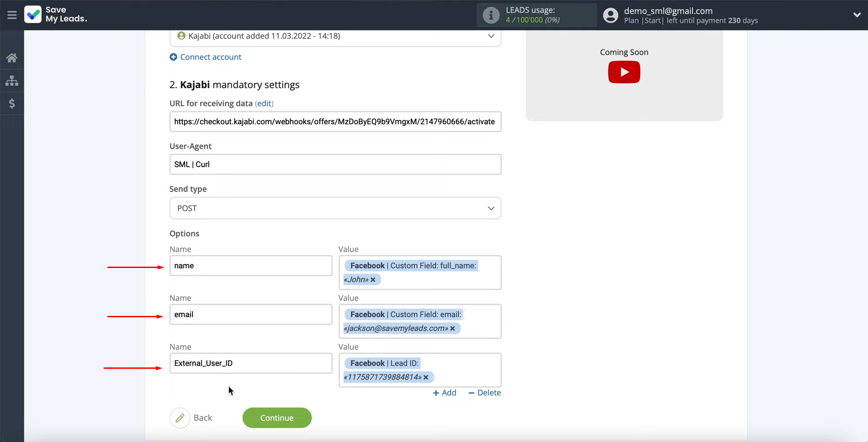Click the 'email' option Name field
The width and height of the screenshot is (868, 442).
pyautogui.click(x=251, y=315)
